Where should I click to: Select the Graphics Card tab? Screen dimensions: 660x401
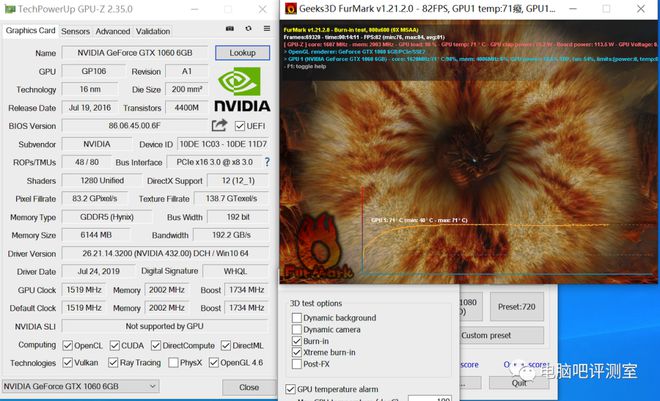30,31
